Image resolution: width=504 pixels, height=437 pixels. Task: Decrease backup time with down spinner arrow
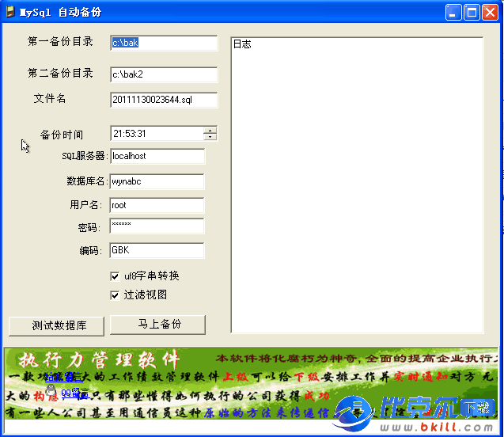click(x=210, y=137)
